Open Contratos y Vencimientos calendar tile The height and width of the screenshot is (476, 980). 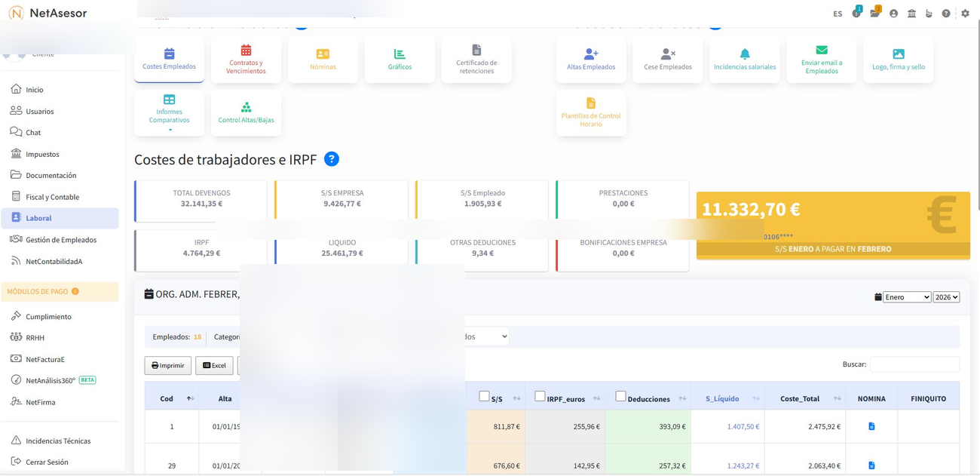point(246,60)
